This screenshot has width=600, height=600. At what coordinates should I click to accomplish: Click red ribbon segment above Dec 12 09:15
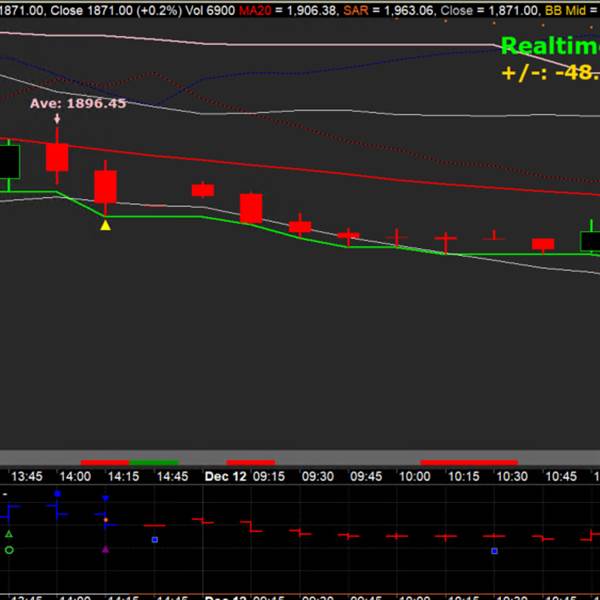click(x=251, y=462)
